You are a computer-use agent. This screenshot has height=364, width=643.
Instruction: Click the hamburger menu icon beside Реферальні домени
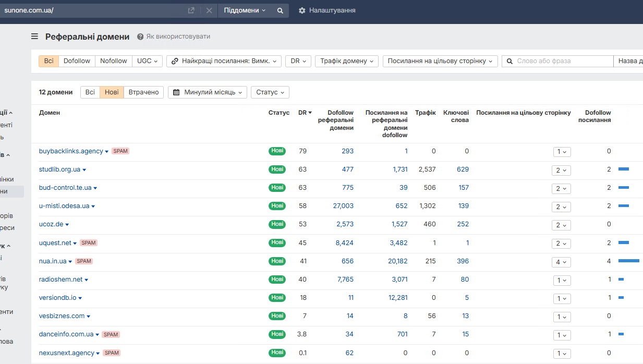34,37
